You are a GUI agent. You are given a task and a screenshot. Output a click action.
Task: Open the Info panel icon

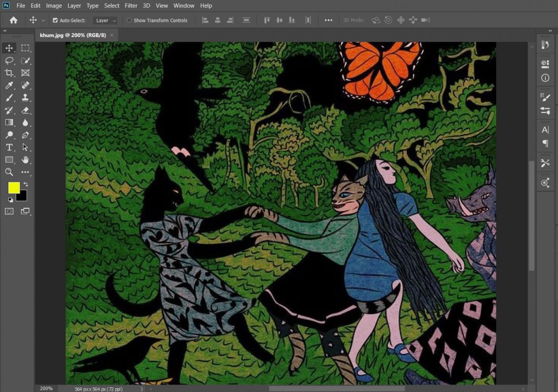545,78
